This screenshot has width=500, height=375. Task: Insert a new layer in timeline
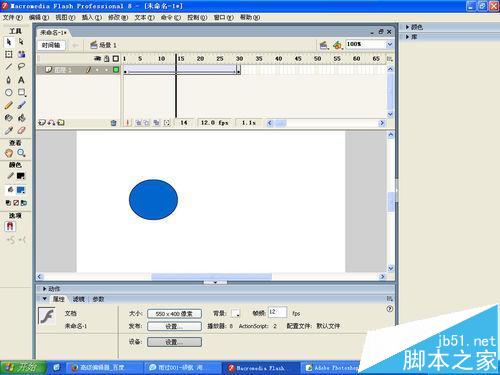click(42, 123)
